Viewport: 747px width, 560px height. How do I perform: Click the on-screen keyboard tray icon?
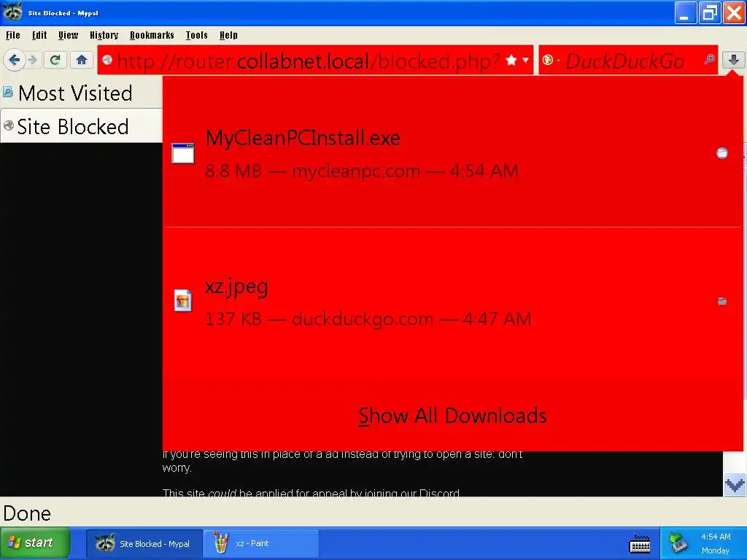(640, 544)
